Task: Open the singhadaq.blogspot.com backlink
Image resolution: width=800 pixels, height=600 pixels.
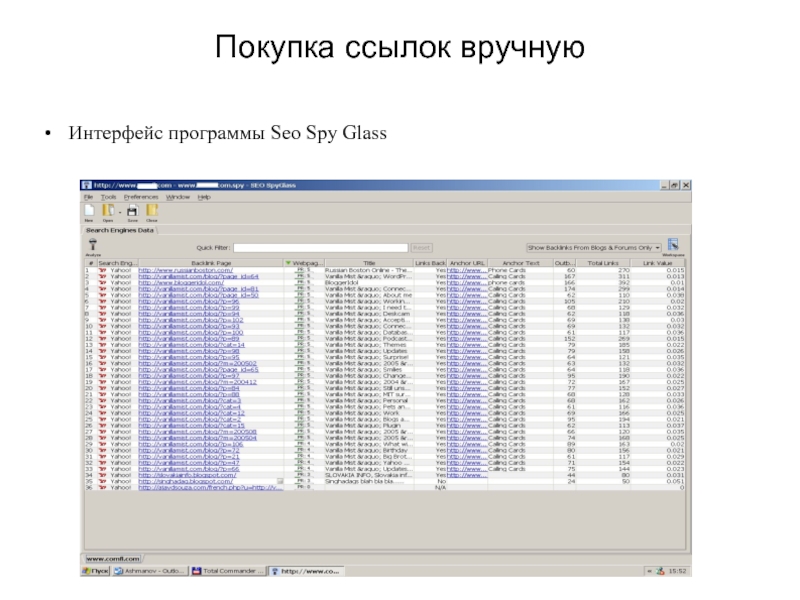Action: pos(185,481)
